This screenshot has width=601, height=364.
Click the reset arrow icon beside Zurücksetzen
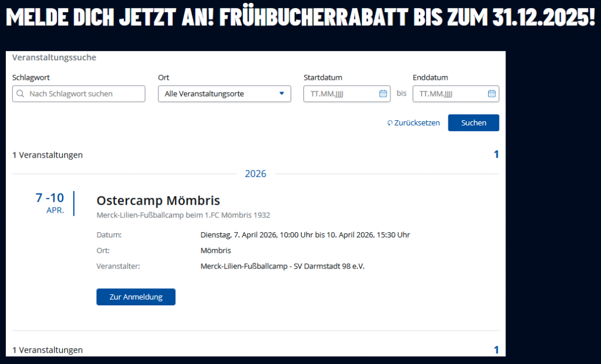(x=390, y=123)
